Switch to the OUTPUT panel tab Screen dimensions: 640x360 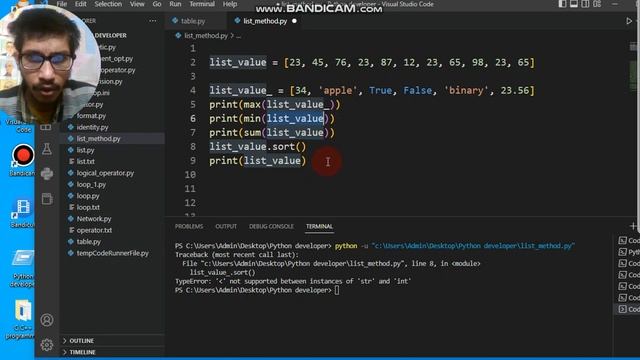[x=226, y=227]
